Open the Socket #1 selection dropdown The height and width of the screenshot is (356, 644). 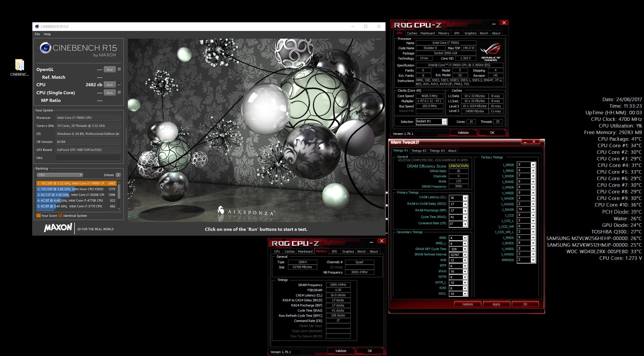click(431, 121)
